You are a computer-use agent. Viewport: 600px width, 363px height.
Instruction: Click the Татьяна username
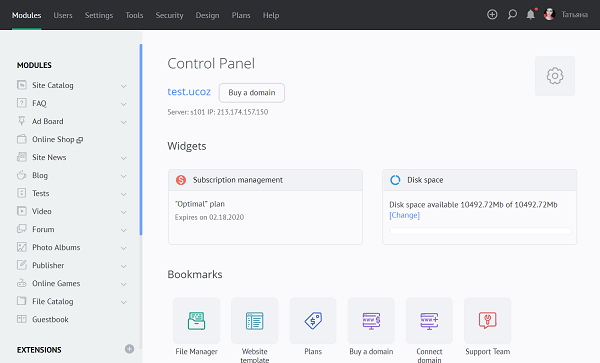(x=574, y=15)
